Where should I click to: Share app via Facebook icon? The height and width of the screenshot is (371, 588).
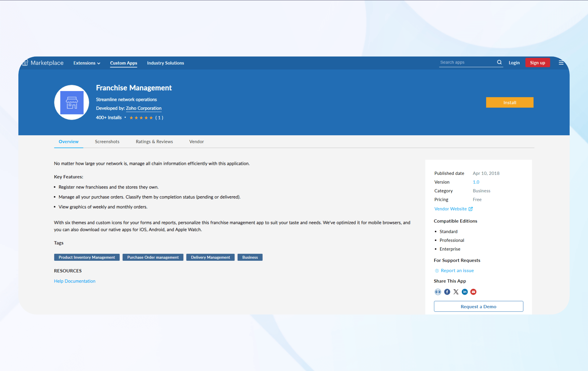(x=447, y=292)
